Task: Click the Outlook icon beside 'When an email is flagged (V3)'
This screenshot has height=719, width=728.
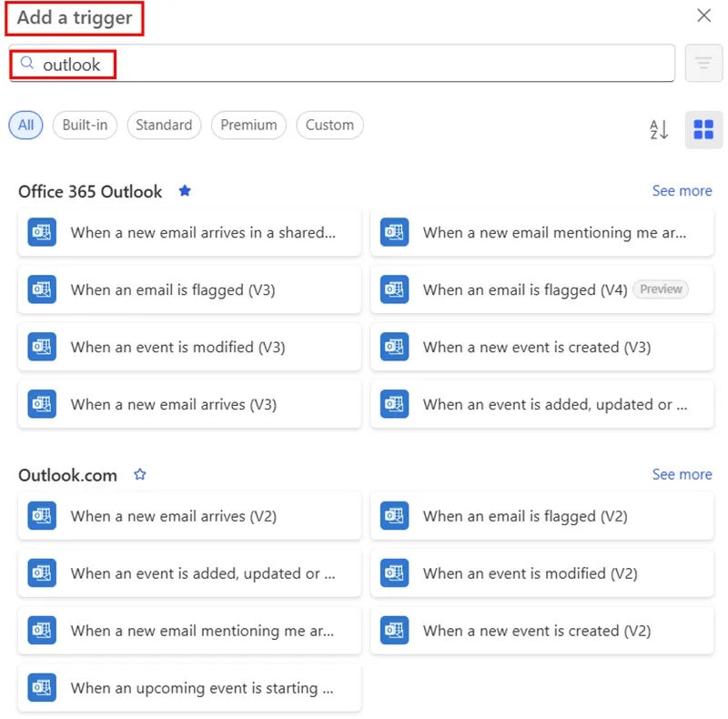Action: 41,289
